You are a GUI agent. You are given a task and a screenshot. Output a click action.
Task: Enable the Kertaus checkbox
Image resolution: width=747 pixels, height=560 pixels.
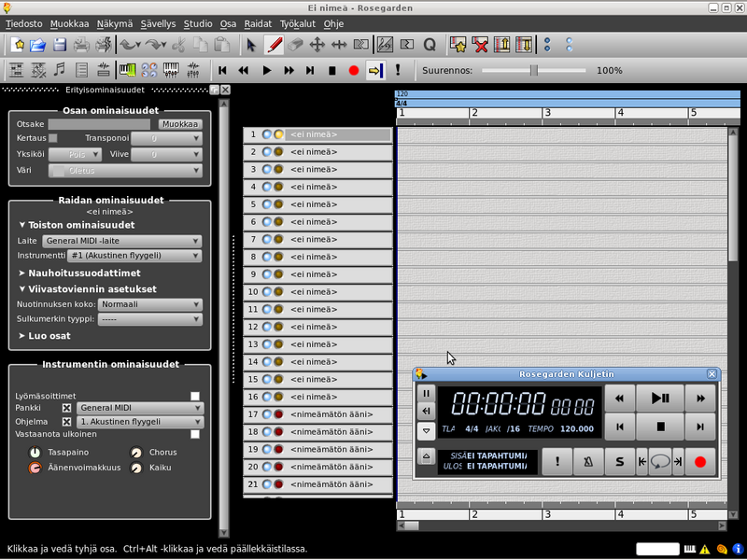coord(53,138)
